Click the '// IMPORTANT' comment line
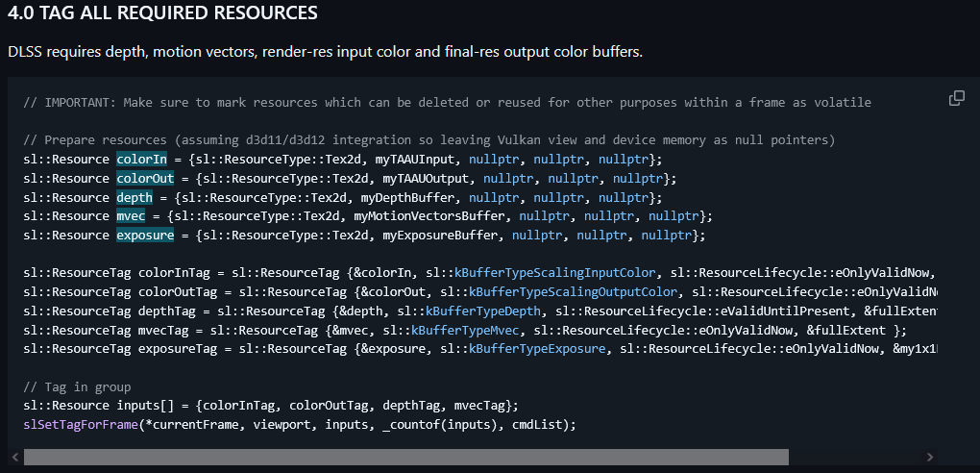The image size is (980, 473). (447, 103)
